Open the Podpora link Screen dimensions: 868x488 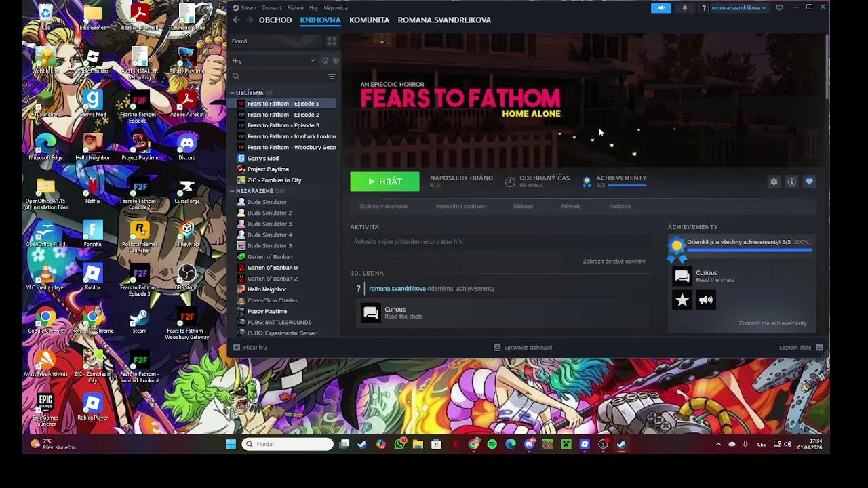620,206
